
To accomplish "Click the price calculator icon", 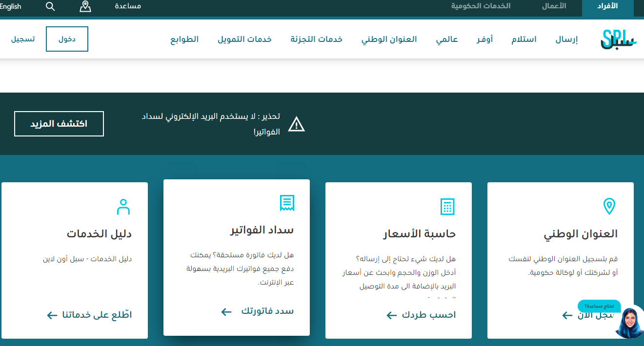I will (x=447, y=206).
